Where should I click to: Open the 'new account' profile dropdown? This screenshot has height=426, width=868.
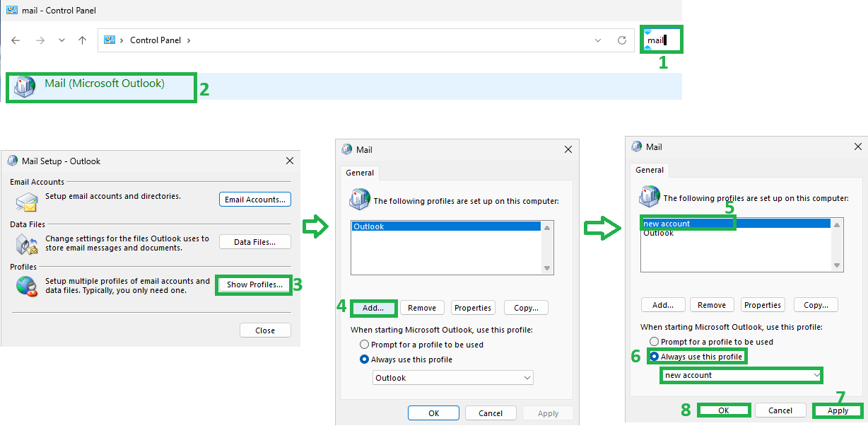[x=742, y=375]
